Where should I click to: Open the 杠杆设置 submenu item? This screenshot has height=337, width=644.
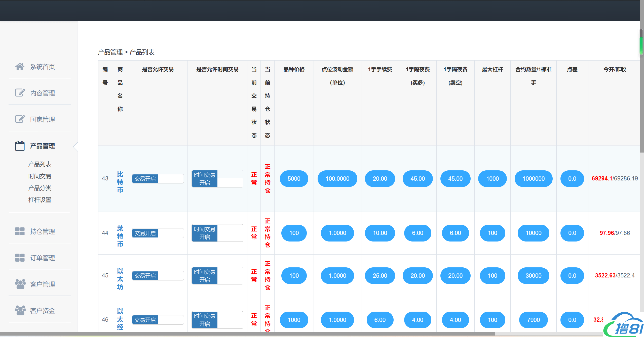click(x=40, y=200)
